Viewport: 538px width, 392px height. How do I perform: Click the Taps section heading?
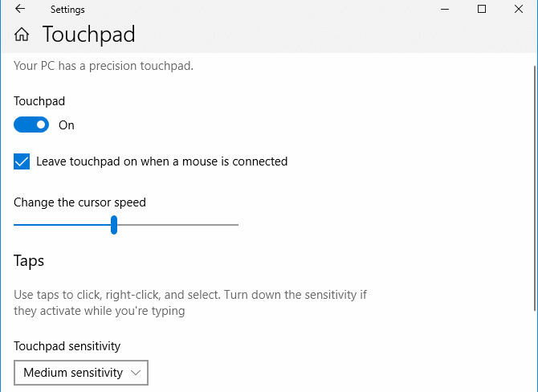click(29, 261)
